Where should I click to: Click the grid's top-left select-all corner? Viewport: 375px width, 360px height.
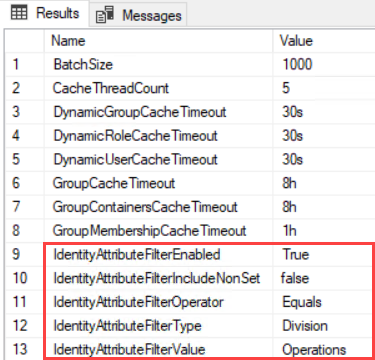coord(24,41)
